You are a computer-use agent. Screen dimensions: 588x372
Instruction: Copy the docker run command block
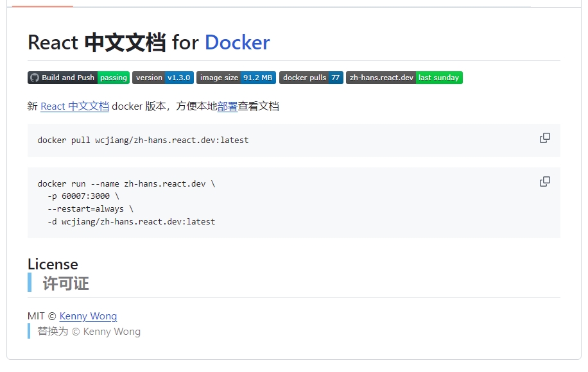pos(544,182)
